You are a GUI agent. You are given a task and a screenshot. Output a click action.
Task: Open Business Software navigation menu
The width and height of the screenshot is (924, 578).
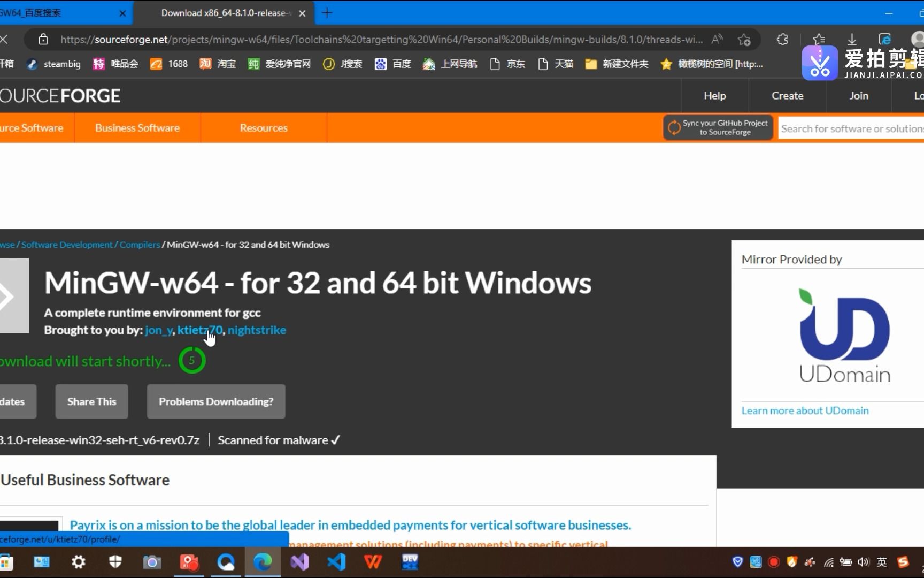pos(137,128)
